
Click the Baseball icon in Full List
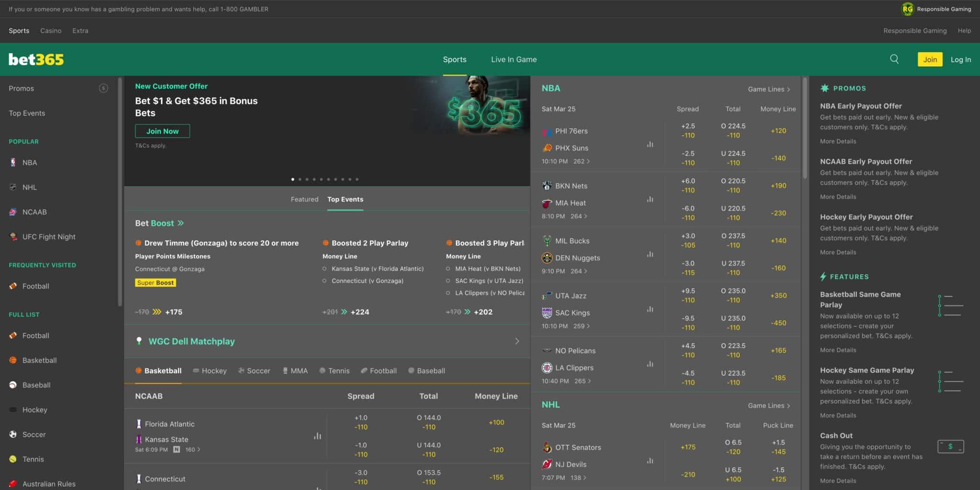coord(13,385)
